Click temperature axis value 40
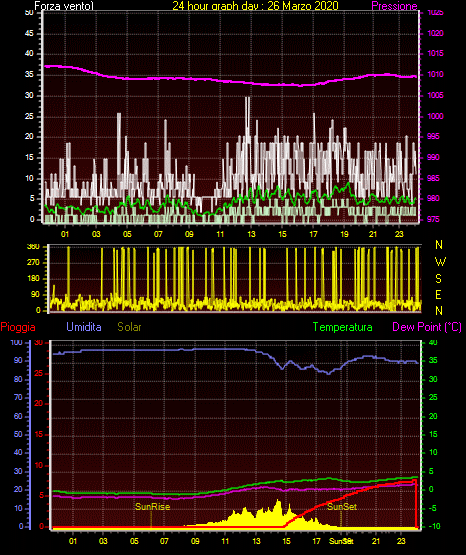Viewport: 466px width, 555px height. 433,342
